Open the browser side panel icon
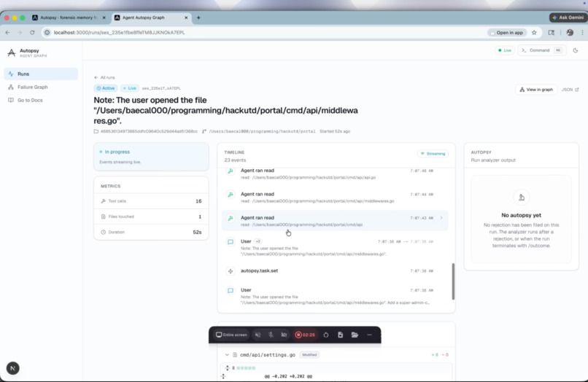This screenshot has height=382, width=588. (x=551, y=33)
